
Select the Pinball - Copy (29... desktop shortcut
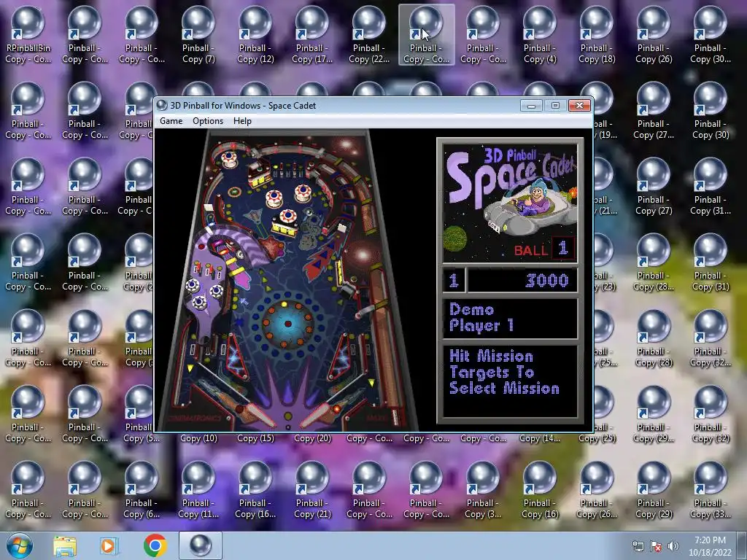(654, 415)
